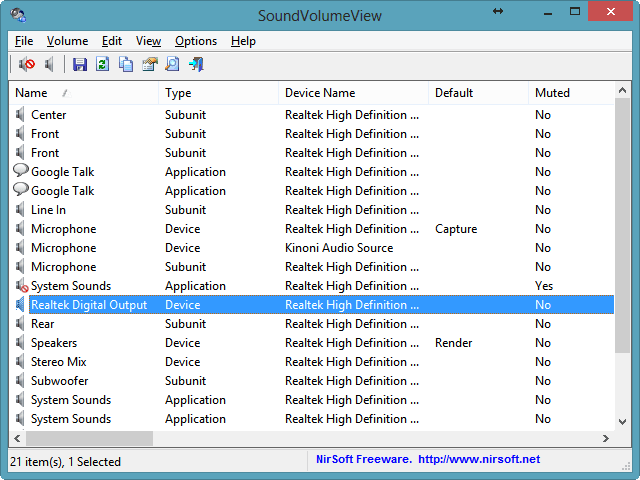Select the Rear row name
This screenshot has height=480, width=640.
(42, 324)
